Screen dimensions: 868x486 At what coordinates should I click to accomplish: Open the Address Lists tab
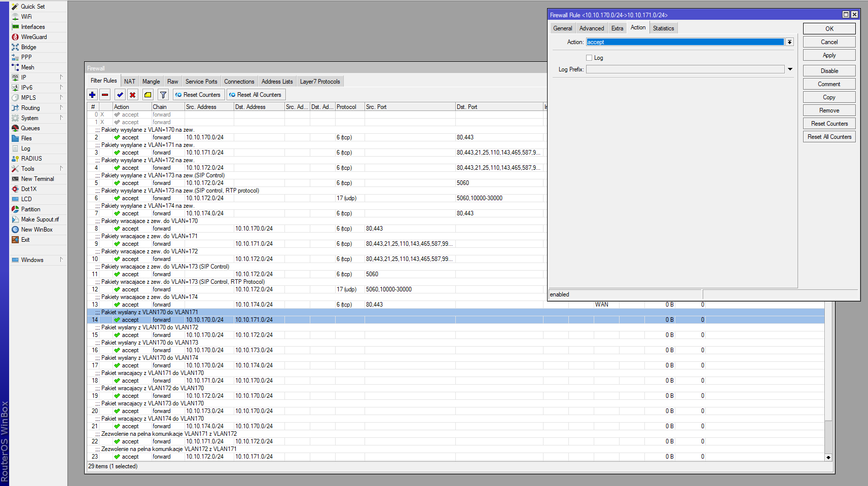[x=277, y=82]
